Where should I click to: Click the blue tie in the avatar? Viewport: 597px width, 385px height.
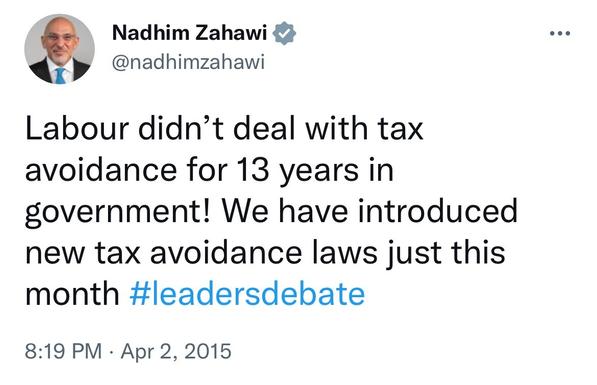click(60, 75)
